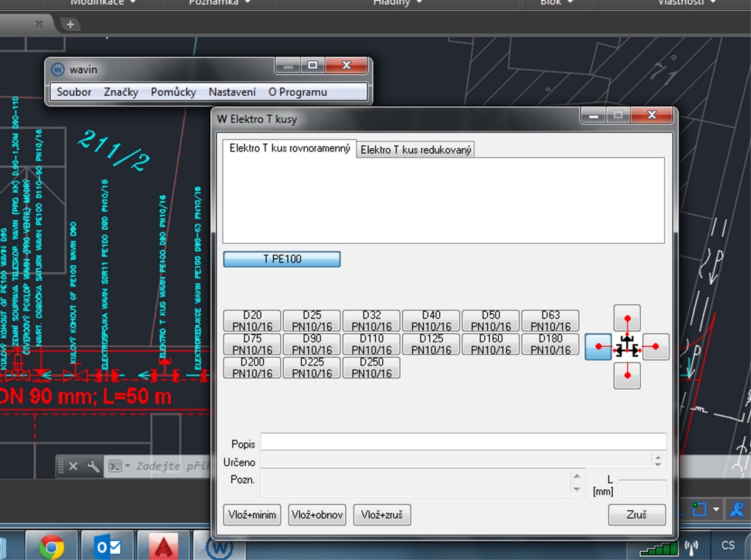Click the command line wrench customize icon
Image resolution: width=751 pixels, height=560 pixels.
coord(93,466)
